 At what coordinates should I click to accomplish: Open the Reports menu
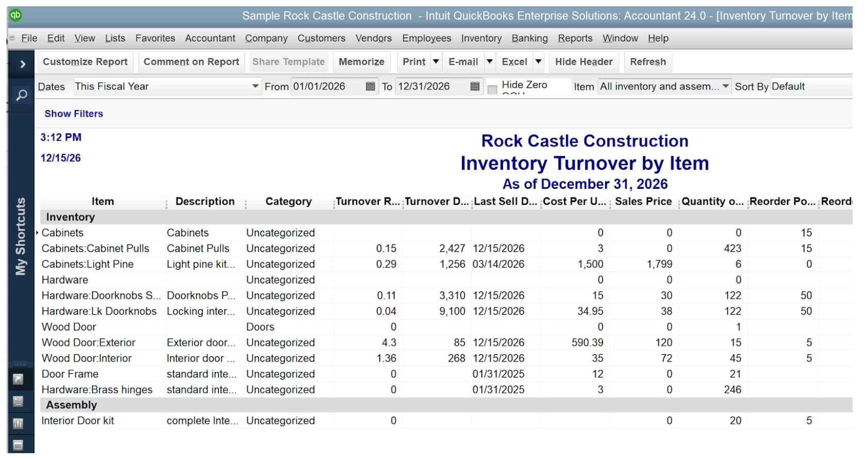point(575,38)
